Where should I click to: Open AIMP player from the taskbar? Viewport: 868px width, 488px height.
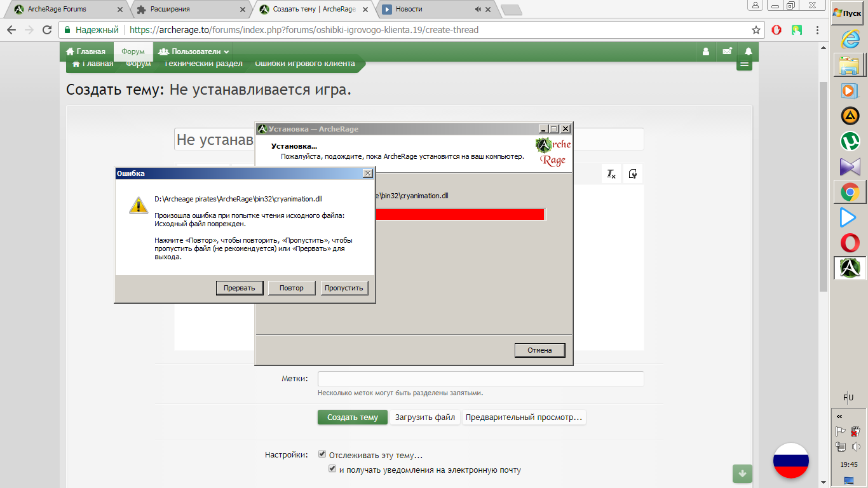[850, 116]
